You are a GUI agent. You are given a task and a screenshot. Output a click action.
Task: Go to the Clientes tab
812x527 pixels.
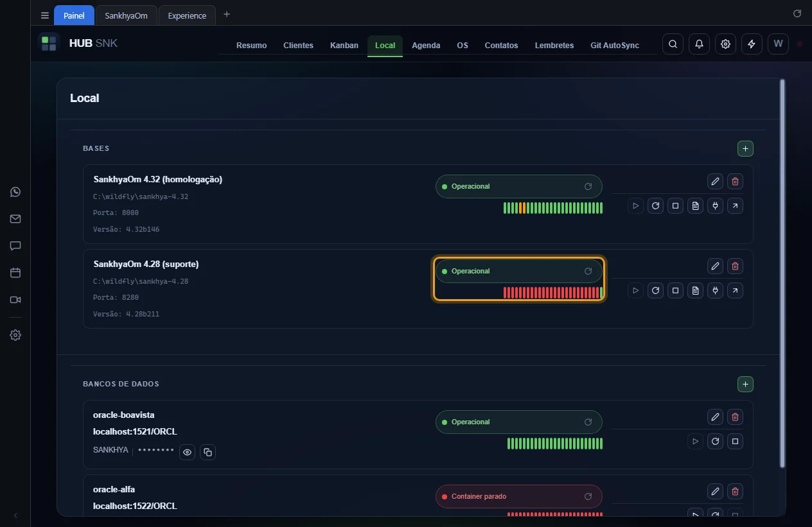coord(298,46)
